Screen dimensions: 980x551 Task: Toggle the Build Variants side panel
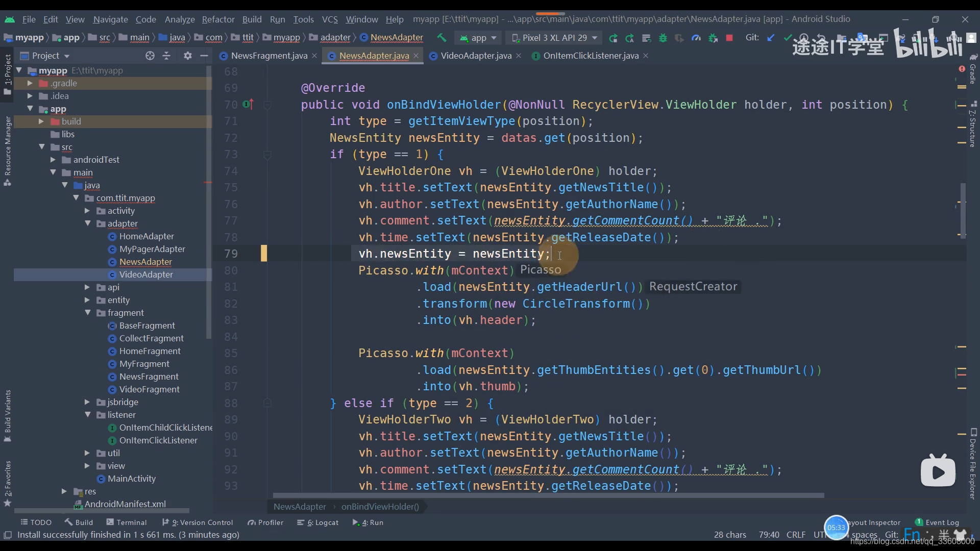pyautogui.click(x=7, y=416)
